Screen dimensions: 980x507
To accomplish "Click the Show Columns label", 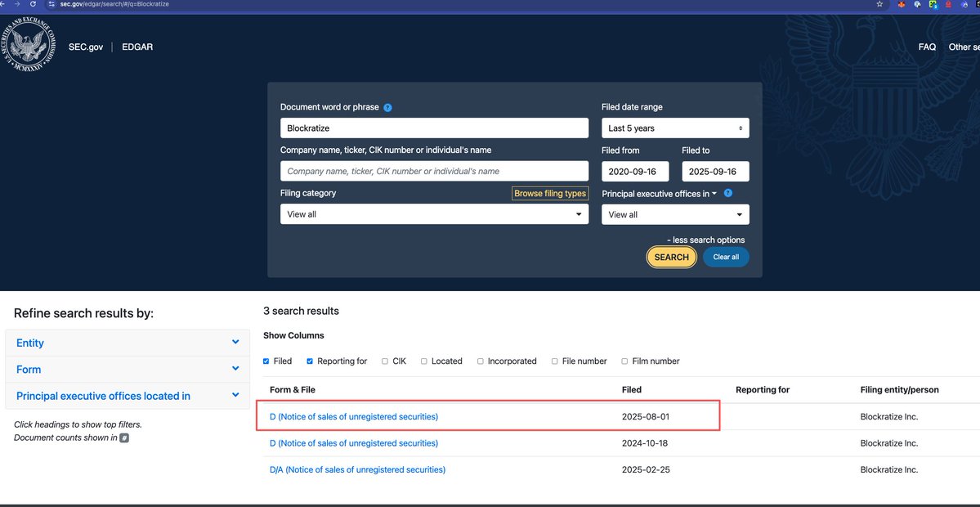I will pos(293,336).
